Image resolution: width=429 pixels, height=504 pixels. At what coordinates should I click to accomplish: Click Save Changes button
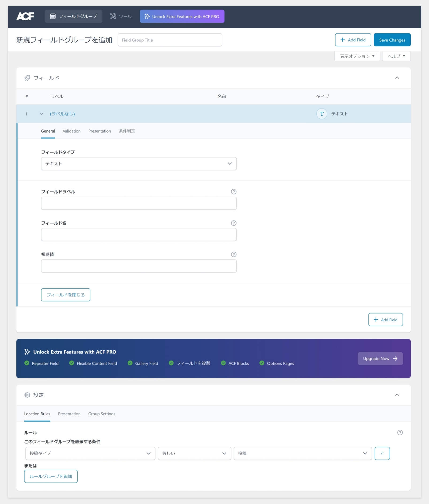click(392, 40)
